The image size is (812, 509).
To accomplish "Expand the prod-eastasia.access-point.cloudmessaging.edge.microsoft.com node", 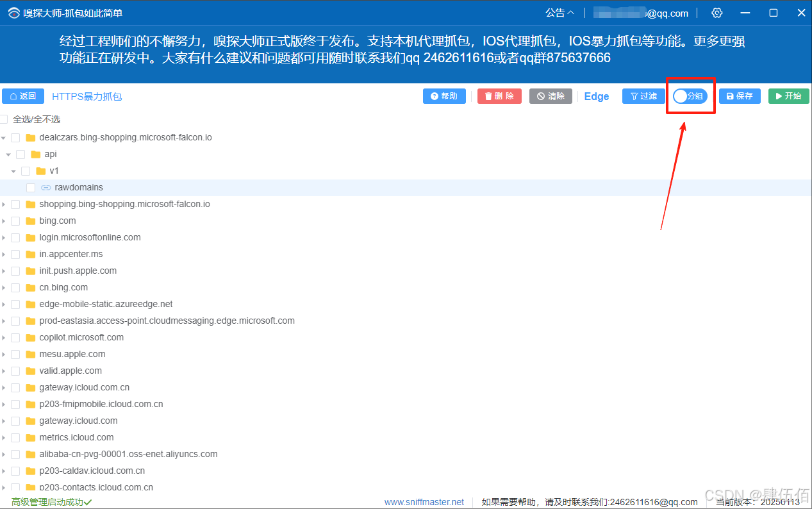I will pos(4,321).
